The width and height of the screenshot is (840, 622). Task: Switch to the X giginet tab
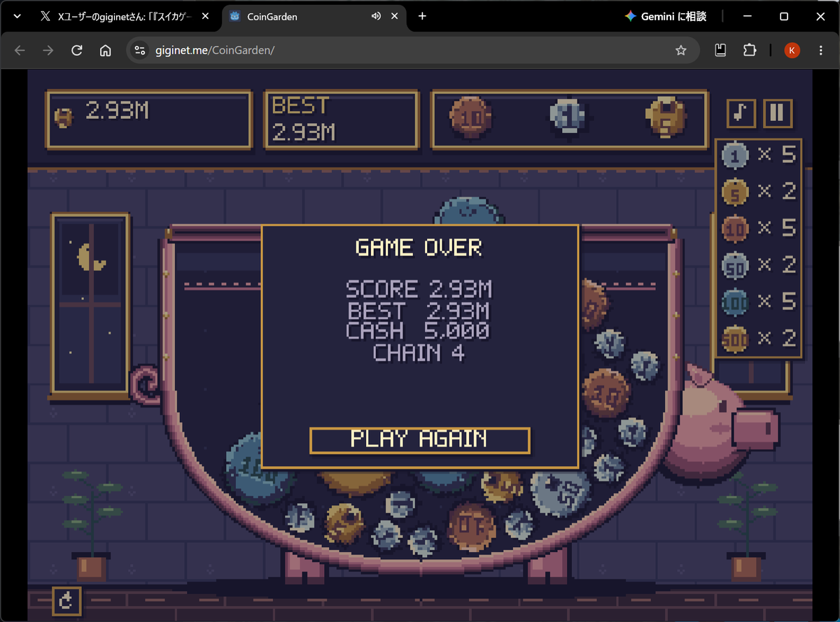tap(126, 16)
